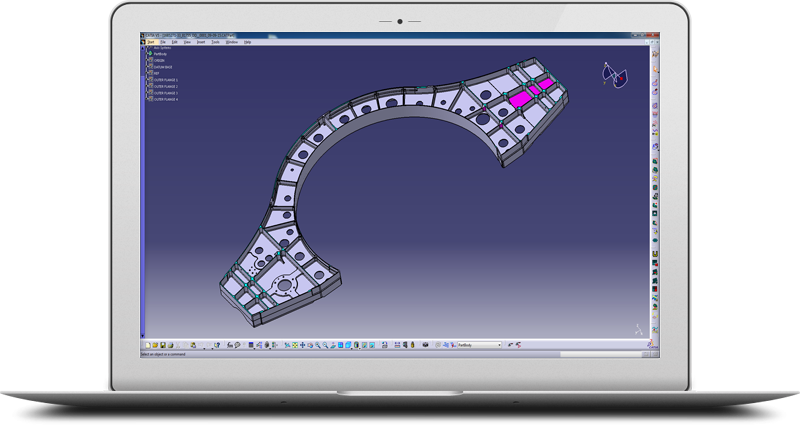Select the ORIGIN item in the tree
This screenshot has width=800, height=425.
(158, 60)
